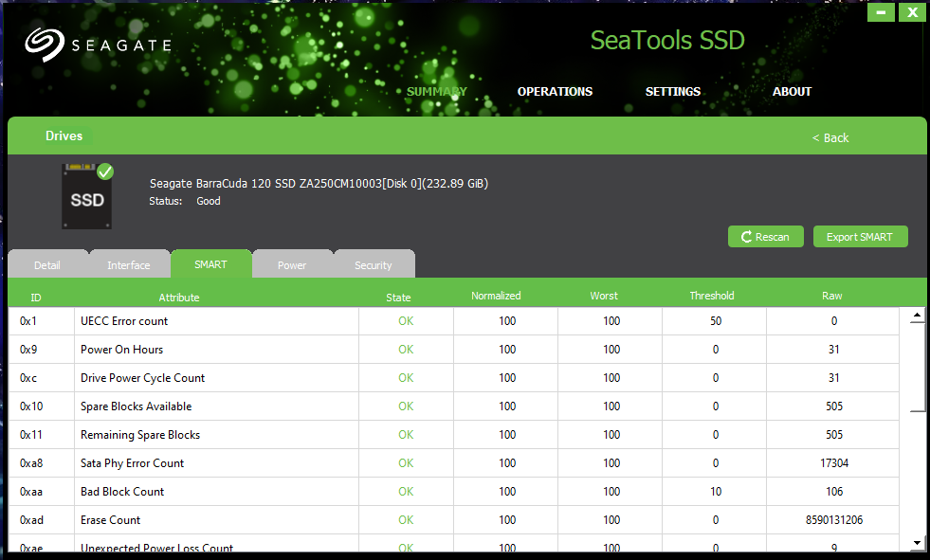930x560 pixels.
Task: Click the SMART table scrollbar thumb
Action: pos(917,368)
